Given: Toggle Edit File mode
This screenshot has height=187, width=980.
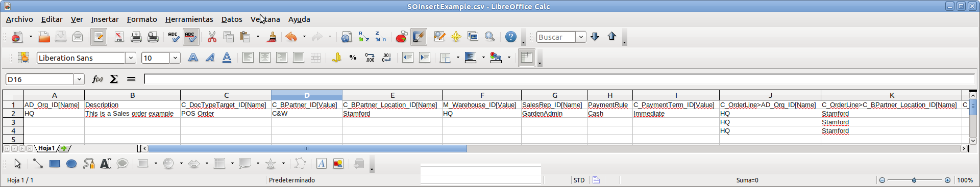Looking at the screenshot, I should (x=99, y=37).
